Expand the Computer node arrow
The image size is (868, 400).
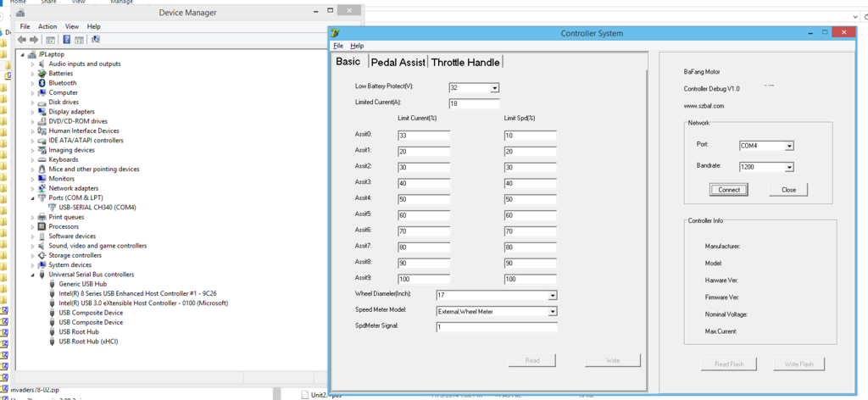[33, 92]
